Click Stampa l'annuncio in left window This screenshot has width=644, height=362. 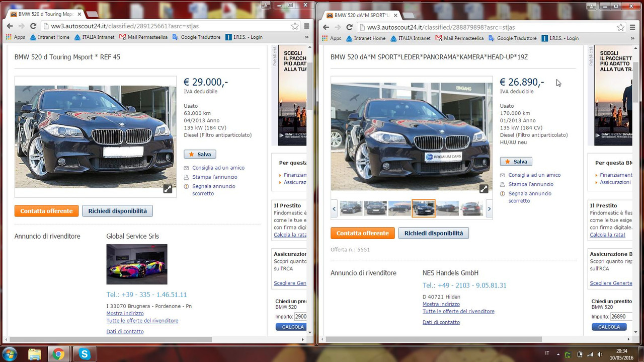pos(215,177)
